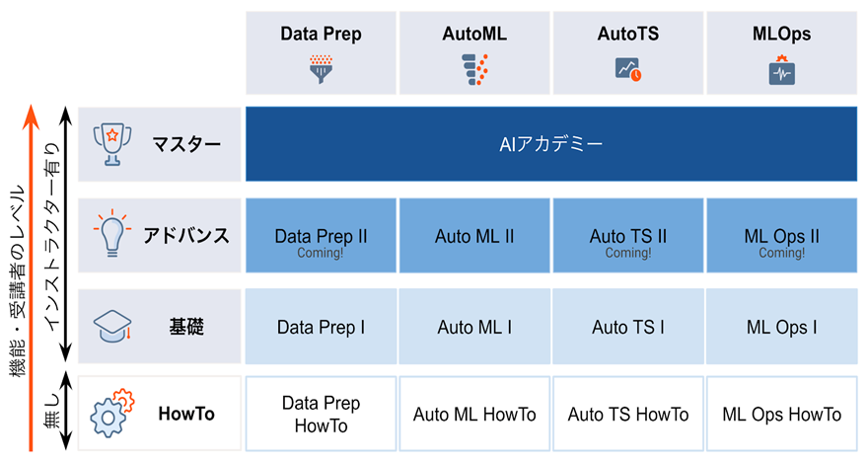Click the Data Prep funnel icon
Viewport: 868px width, 462px height.
tap(322, 69)
